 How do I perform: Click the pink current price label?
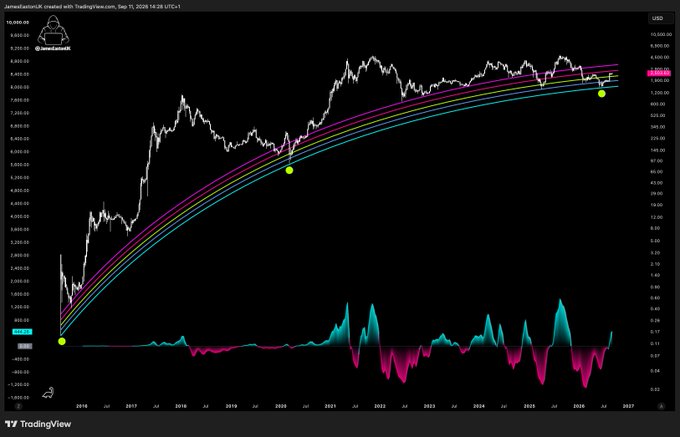[x=659, y=73]
